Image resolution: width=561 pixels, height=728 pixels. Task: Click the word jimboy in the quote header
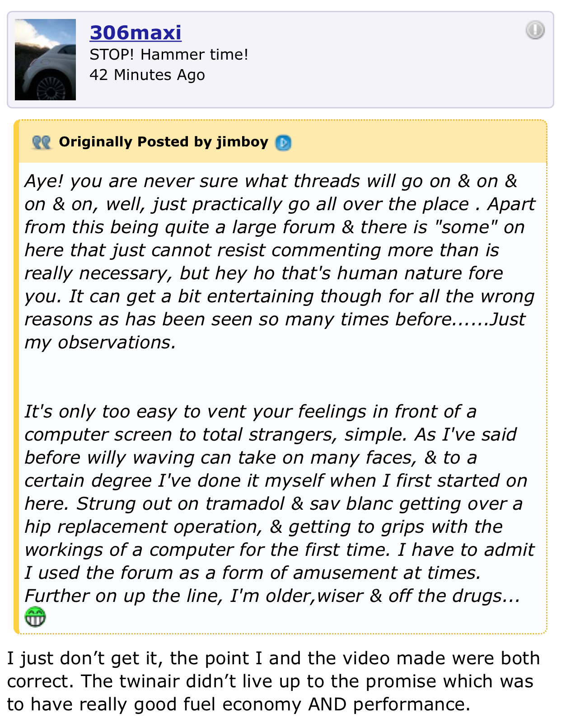point(243,142)
